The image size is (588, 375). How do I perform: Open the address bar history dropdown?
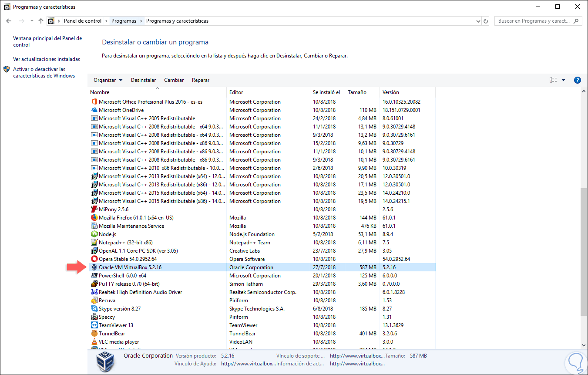(x=478, y=21)
